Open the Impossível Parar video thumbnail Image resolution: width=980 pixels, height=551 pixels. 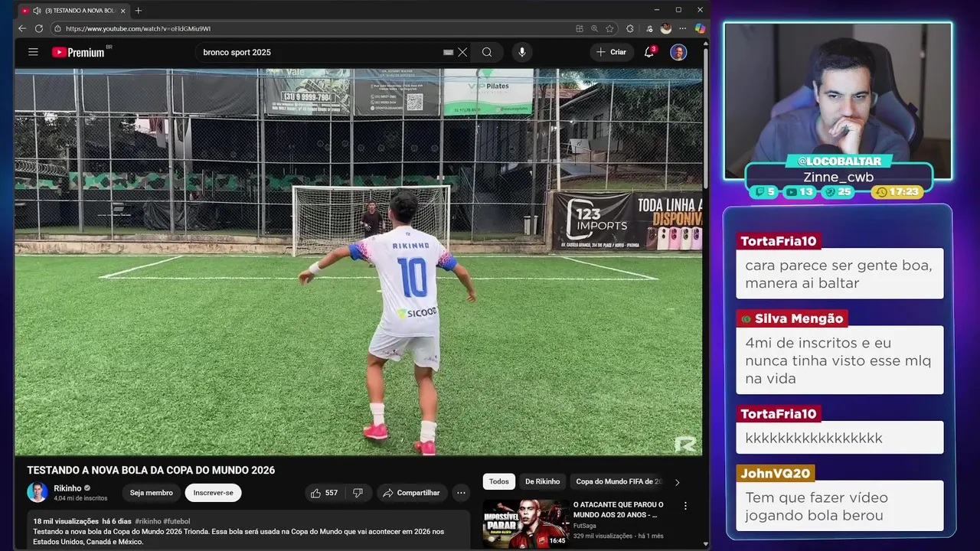[x=525, y=523]
